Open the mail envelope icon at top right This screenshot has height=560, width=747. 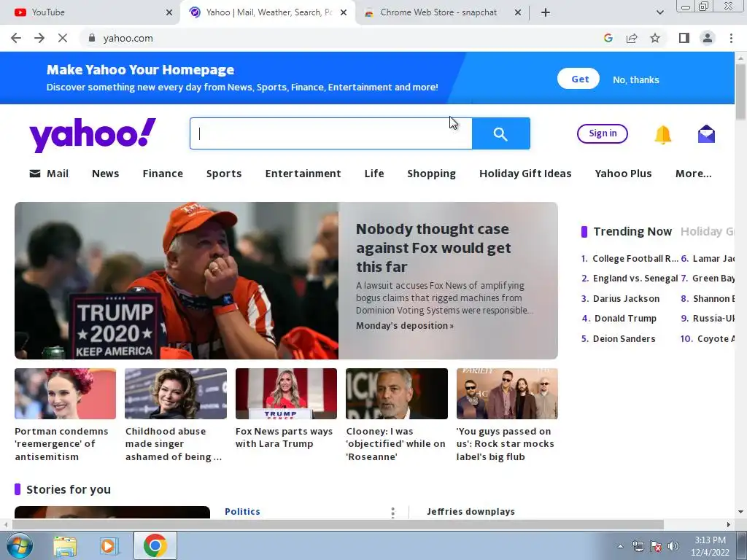706,134
